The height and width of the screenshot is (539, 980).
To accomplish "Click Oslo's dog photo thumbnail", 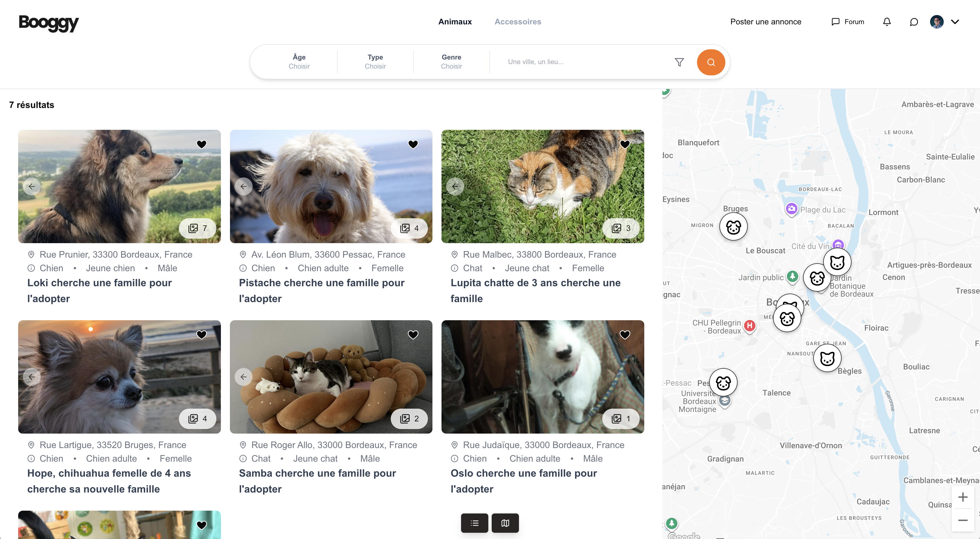I will pyautogui.click(x=542, y=377).
